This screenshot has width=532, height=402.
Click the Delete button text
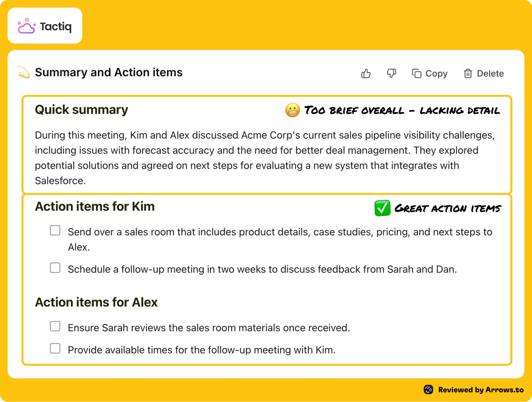pos(491,73)
